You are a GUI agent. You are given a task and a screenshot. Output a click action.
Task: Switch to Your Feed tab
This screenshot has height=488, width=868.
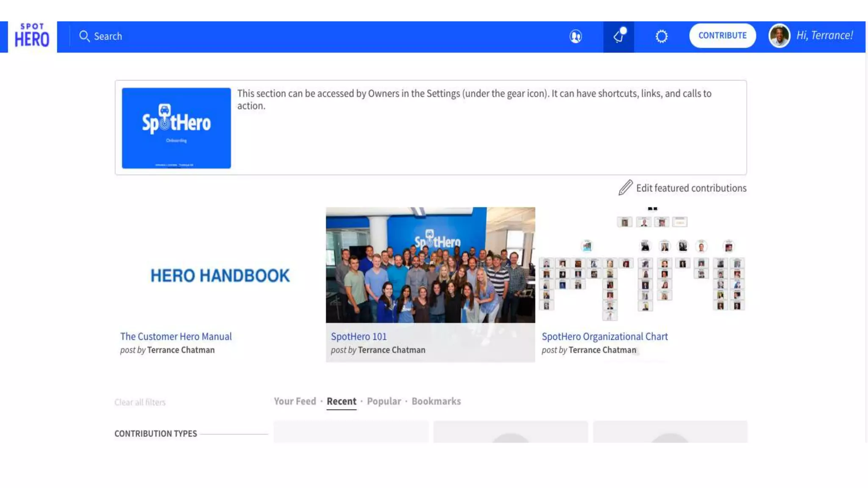295,401
